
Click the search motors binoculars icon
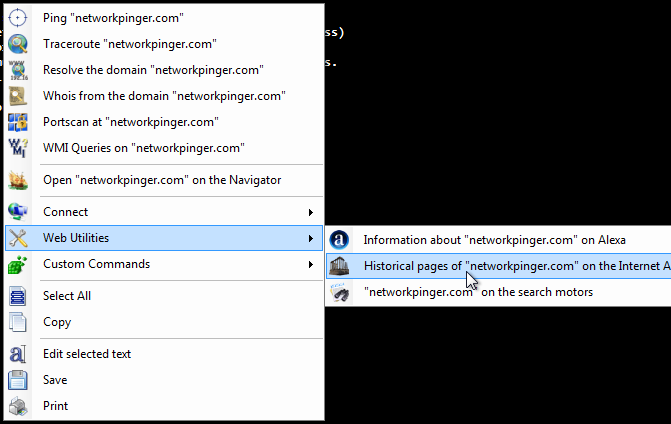click(339, 292)
